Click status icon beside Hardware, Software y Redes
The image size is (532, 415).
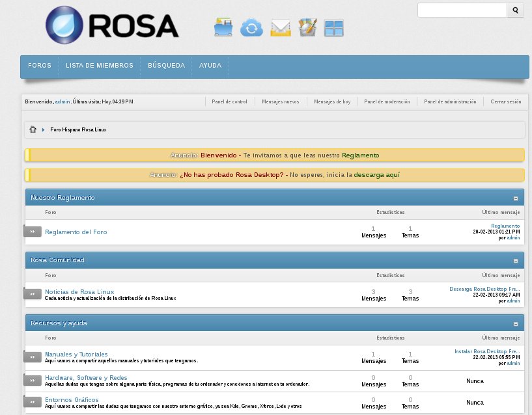coord(33,380)
